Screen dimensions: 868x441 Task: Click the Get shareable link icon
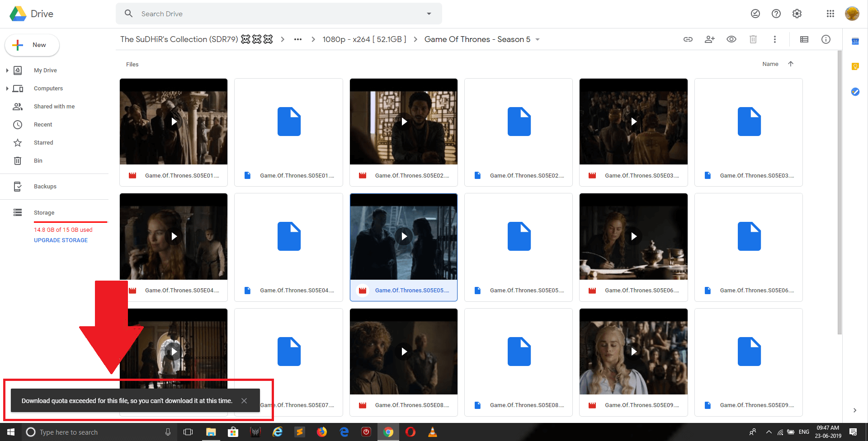pos(688,39)
